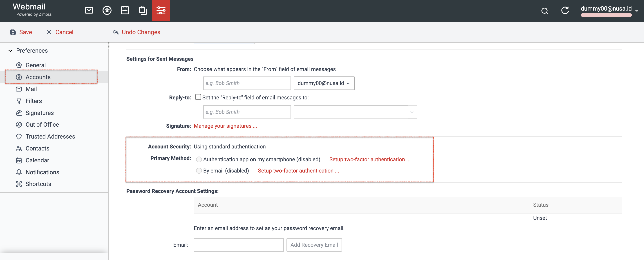
Task: Collapse the Preferences tree section
Action: [x=10, y=51]
